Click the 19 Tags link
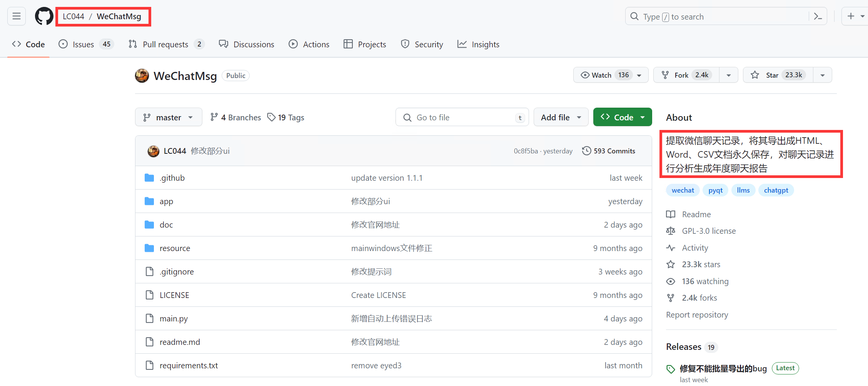 (286, 117)
